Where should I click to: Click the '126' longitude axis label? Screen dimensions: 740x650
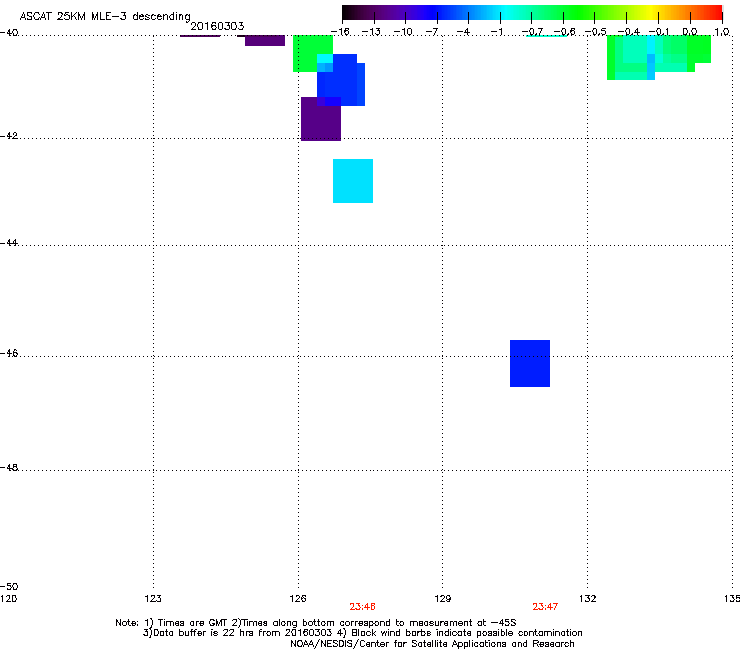[x=298, y=599]
